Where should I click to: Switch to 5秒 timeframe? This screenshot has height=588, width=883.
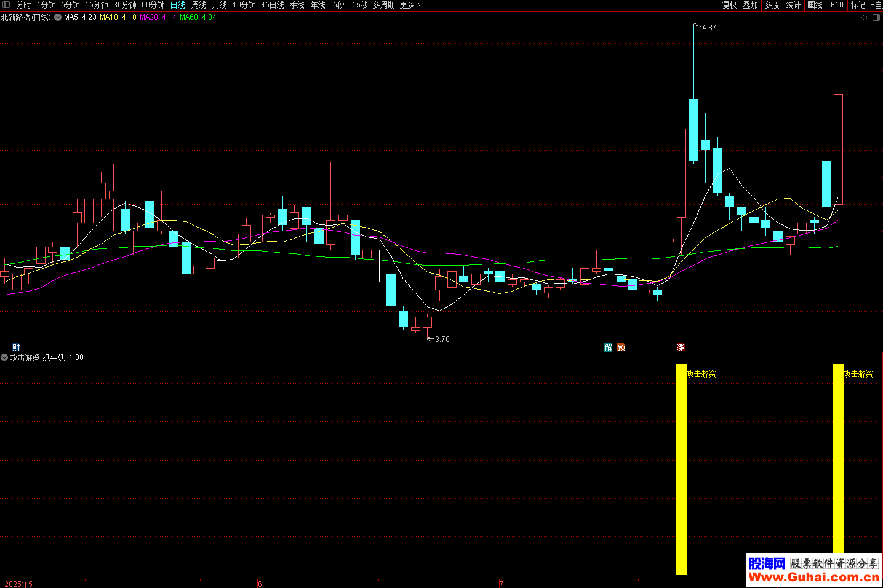coord(339,5)
